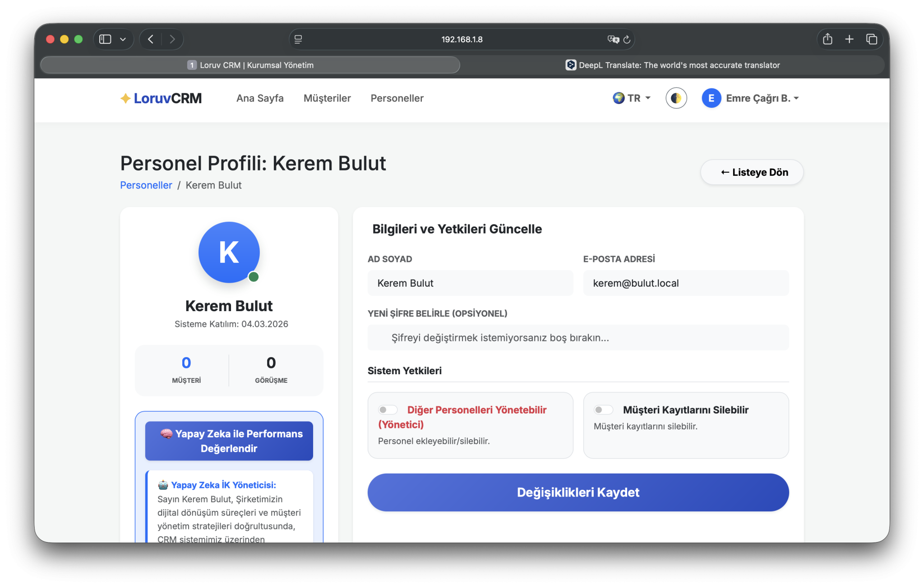Click the new password input field
924x588 pixels.
click(x=578, y=338)
